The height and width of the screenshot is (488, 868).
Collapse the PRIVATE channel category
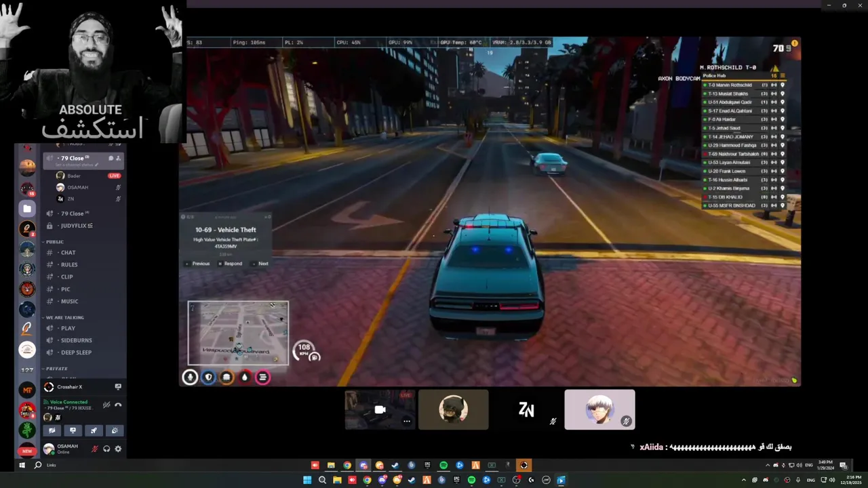click(x=56, y=369)
